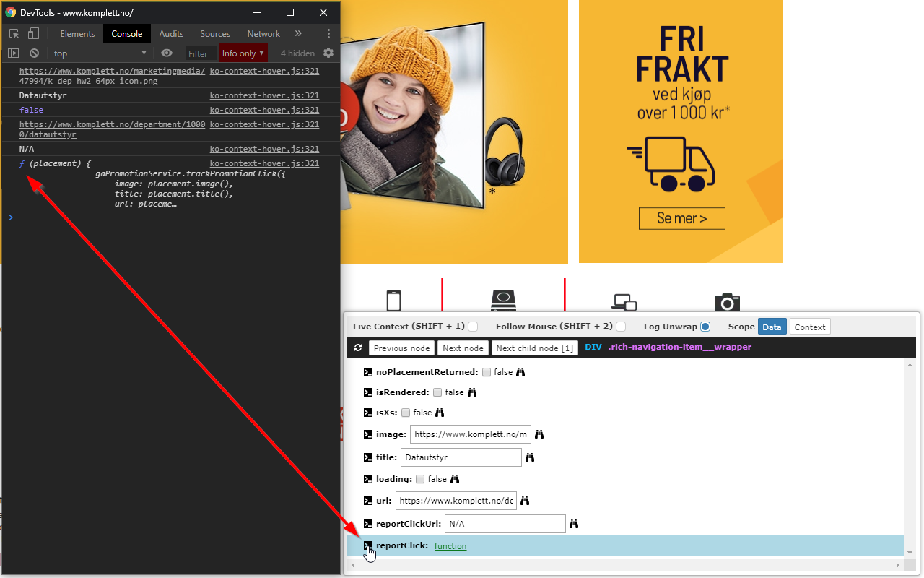Select Context scope button
The image size is (924, 578).
tap(810, 327)
